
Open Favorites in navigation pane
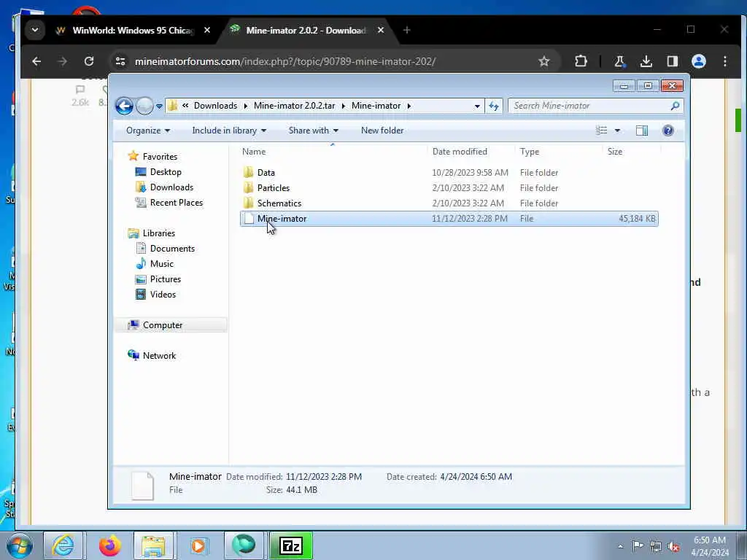tap(160, 157)
